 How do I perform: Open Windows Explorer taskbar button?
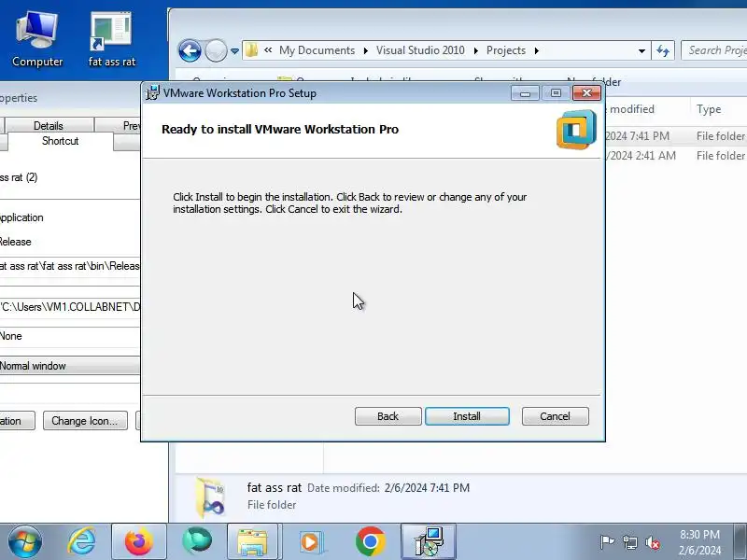(253, 542)
